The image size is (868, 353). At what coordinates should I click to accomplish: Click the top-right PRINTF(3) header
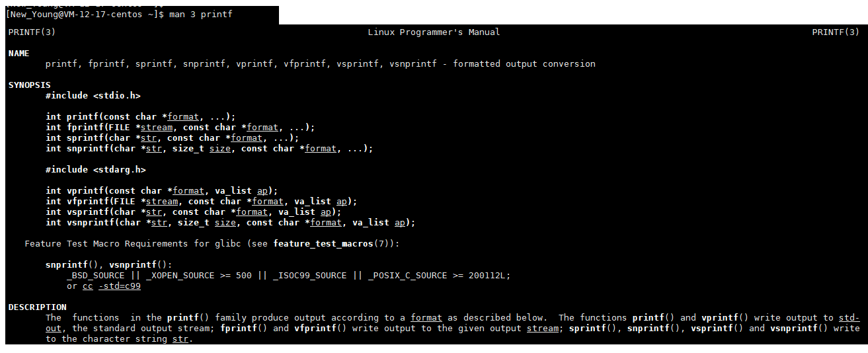(836, 32)
